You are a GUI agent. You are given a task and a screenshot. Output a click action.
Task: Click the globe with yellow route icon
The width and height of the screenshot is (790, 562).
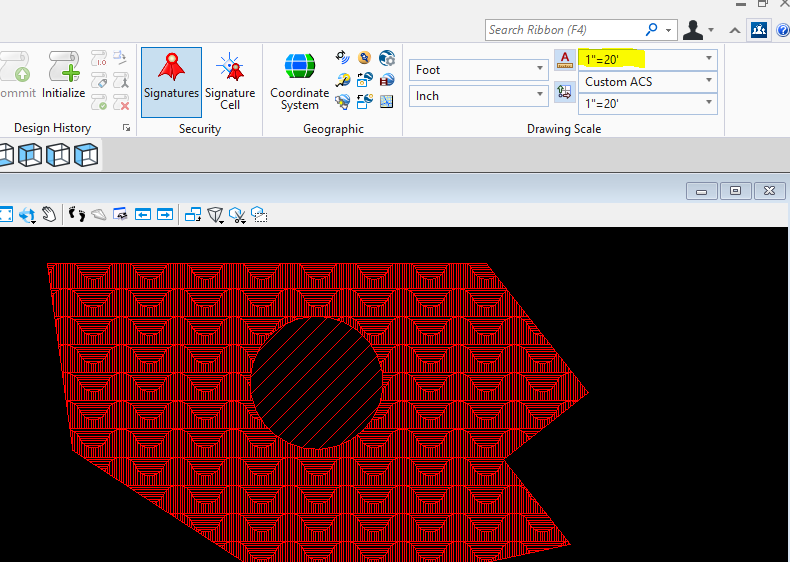(x=343, y=80)
